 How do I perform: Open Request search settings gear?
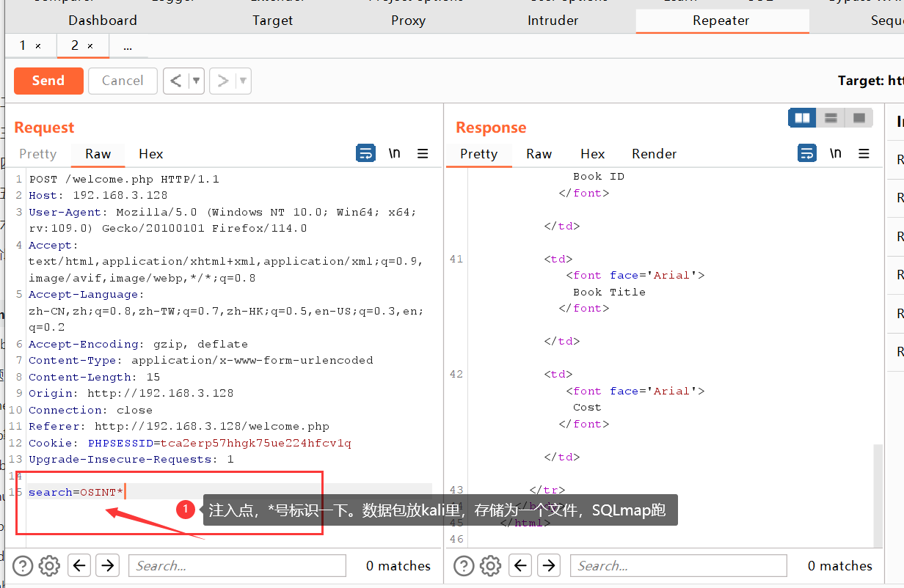pyautogui.click(x=49, y=565)
